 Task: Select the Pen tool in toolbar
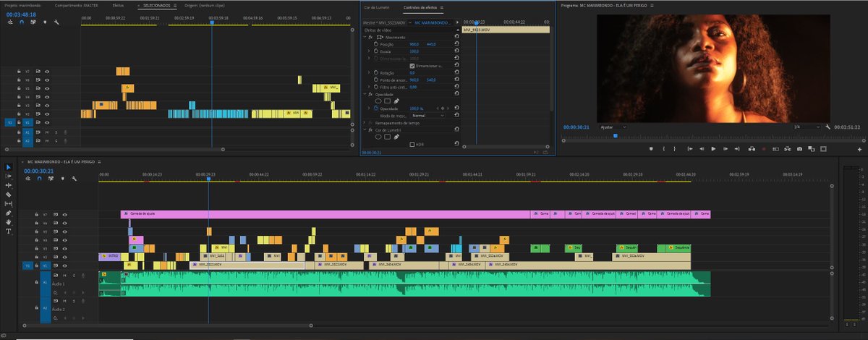(9, 213)
